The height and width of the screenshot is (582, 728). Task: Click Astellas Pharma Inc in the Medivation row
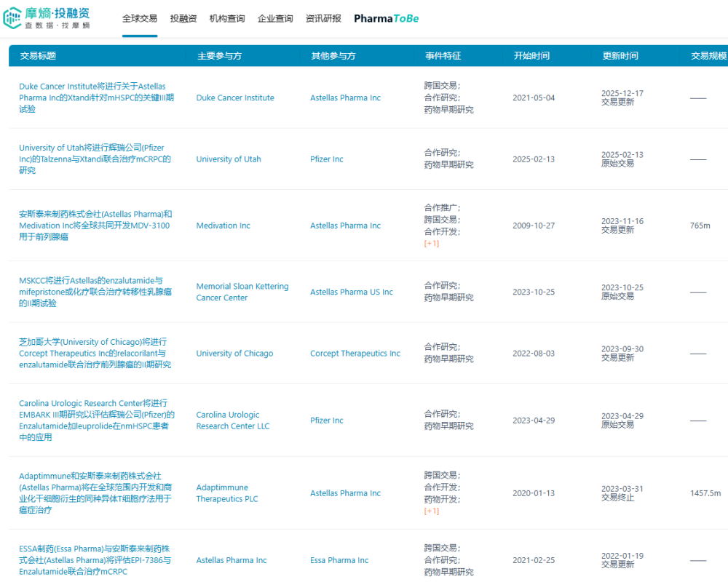[345, 225]
